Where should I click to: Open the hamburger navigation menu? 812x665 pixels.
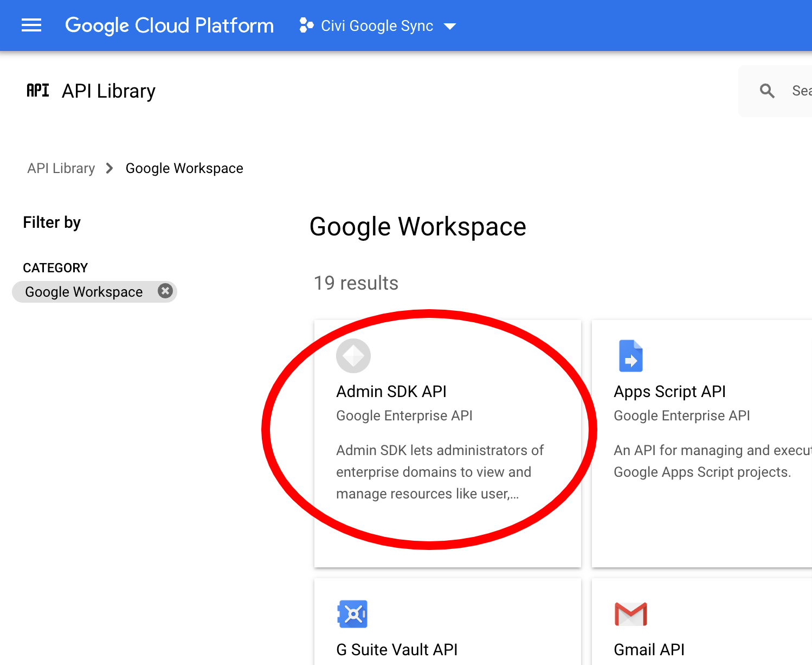click(x=31, y=25)
